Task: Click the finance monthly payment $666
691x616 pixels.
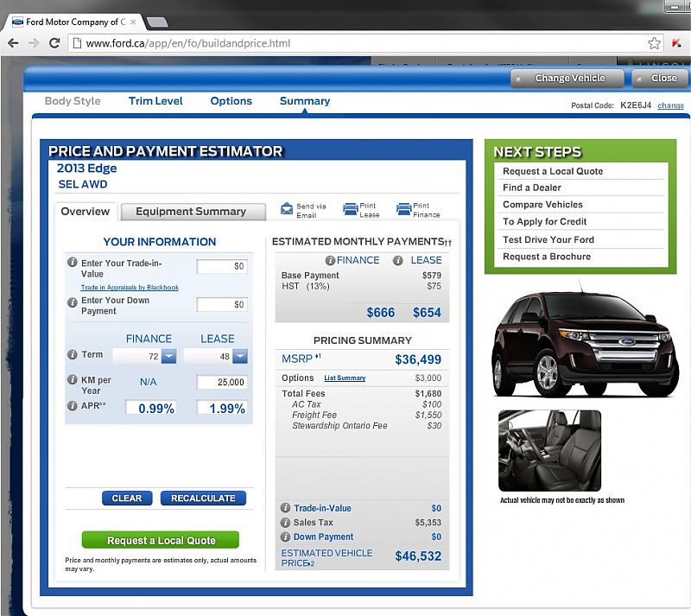Action: tap(380, 313)
